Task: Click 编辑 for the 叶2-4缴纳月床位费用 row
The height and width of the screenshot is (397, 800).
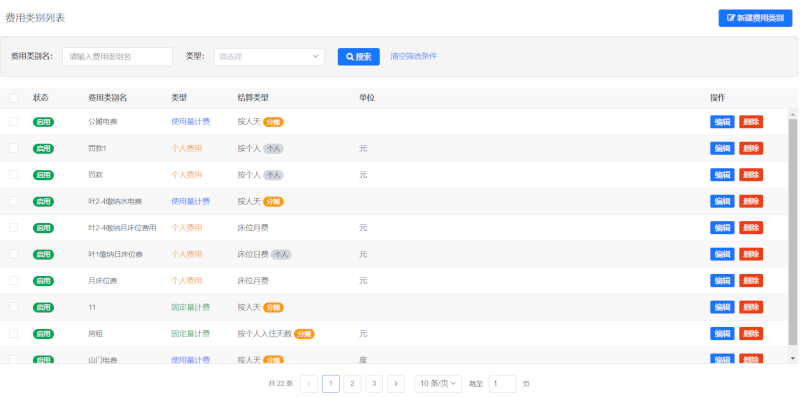Action: tap(722, 228)
